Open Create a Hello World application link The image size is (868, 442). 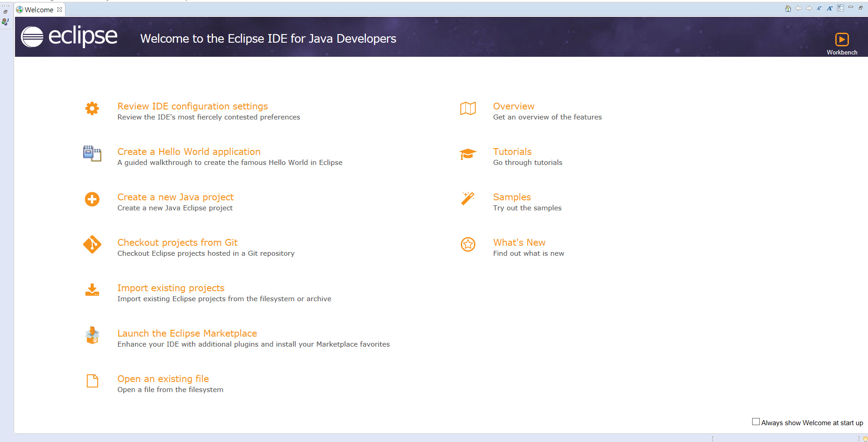coord(189,152)
